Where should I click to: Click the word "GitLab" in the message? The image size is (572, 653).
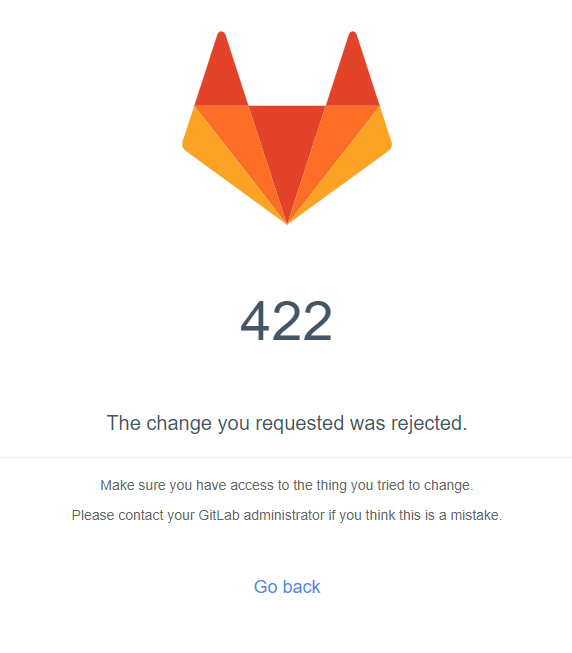coord(219,515)
